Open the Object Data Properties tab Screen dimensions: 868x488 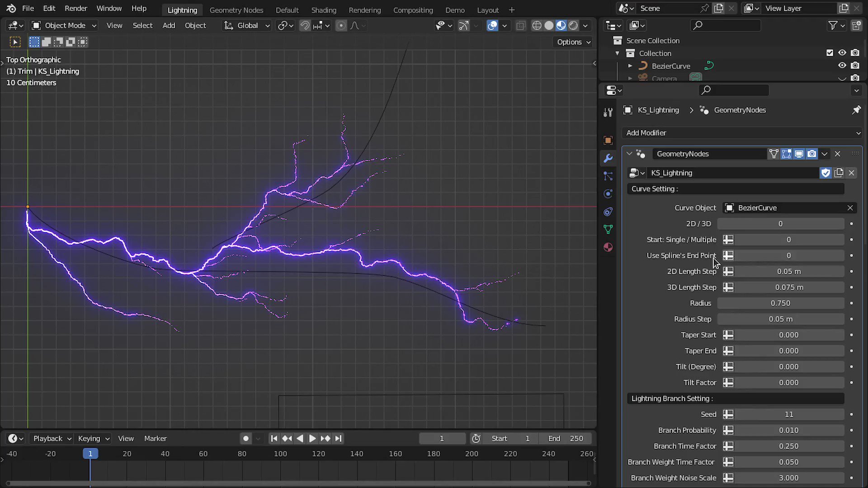click(608, 229)
